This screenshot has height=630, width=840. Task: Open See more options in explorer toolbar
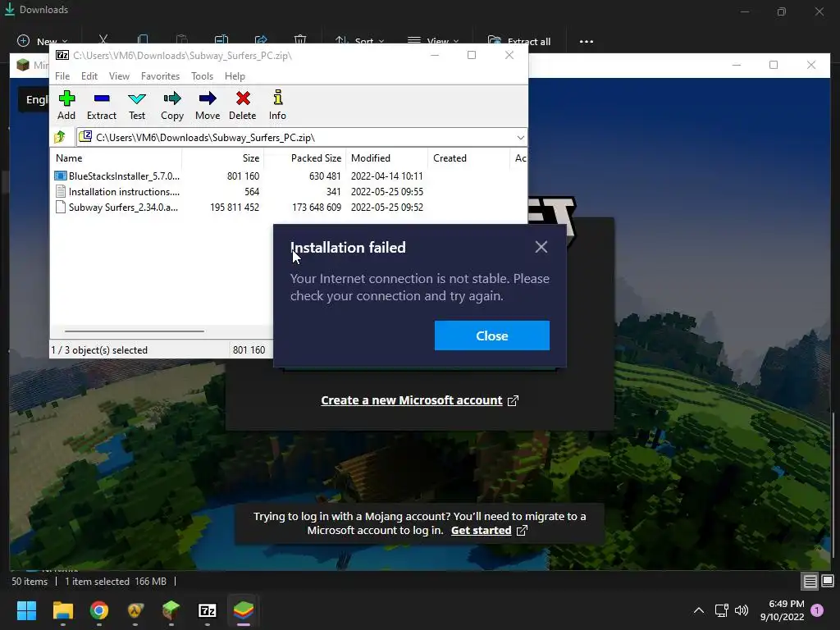[586, 41]
